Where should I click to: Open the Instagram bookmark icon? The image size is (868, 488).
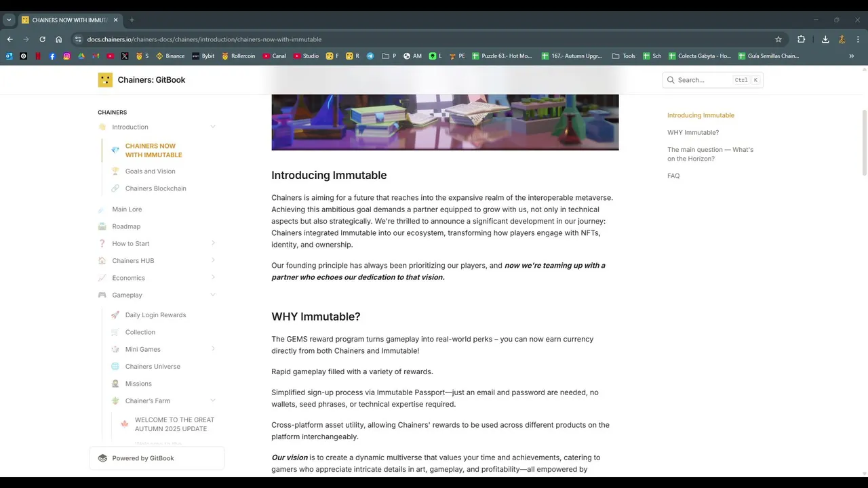66,56
